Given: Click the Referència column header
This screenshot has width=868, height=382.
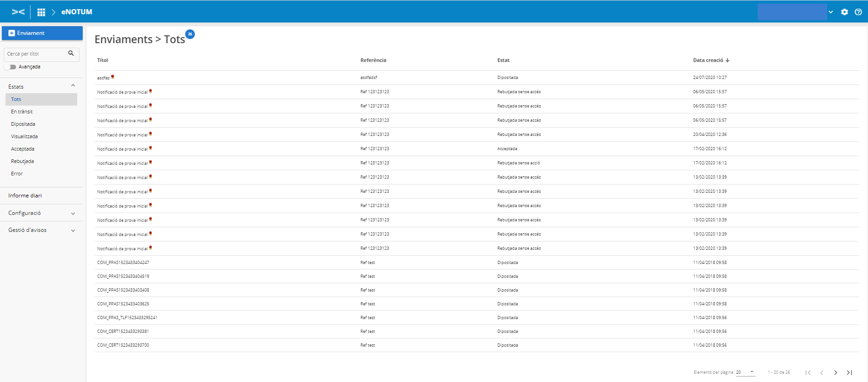Looking at the screenshot, I should pyautogui.click(x=373, y=60).
